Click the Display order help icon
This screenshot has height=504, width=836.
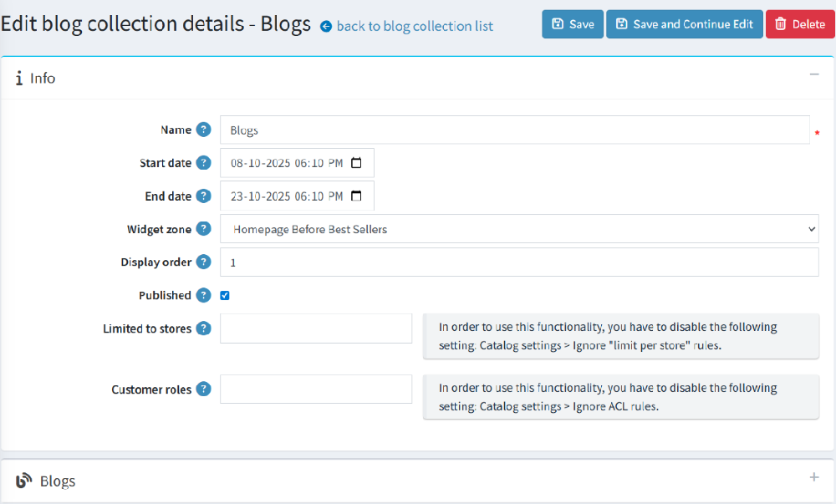click(x=203, y=262)
